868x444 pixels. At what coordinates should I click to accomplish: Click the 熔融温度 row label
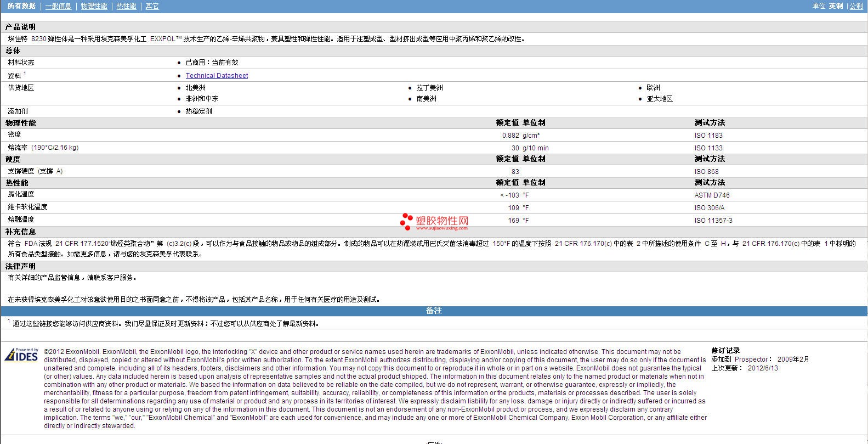[x=21, y=220]
